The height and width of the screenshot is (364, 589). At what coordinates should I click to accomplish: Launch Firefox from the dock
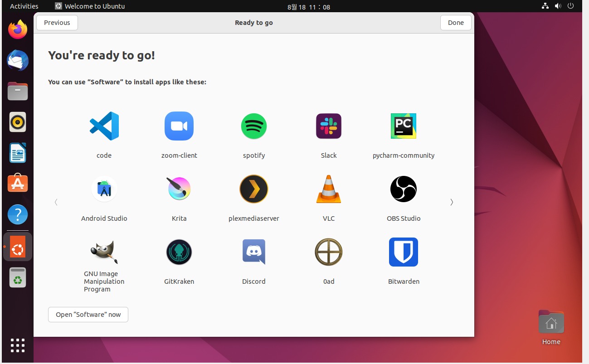[x=18, y=29]
